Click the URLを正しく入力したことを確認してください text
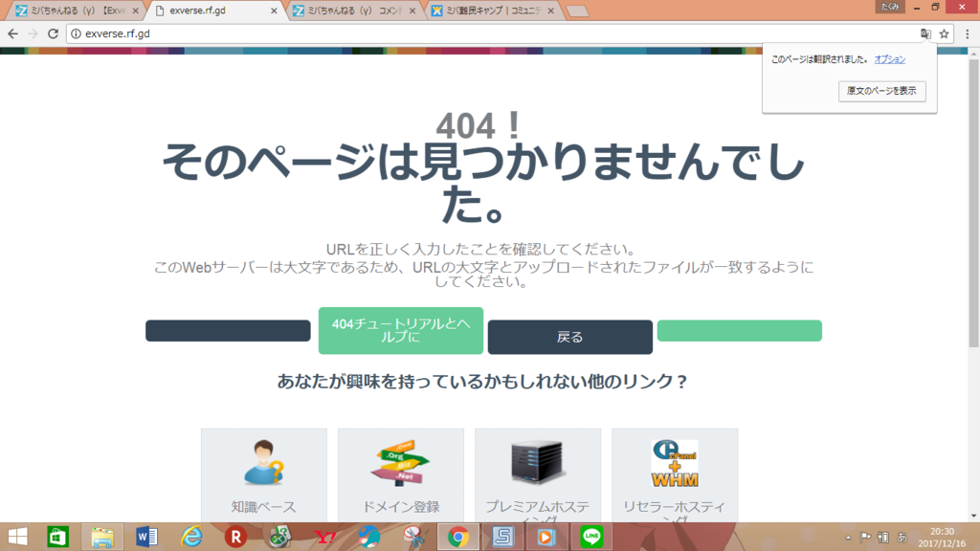Image resolution: width=980 pixels, height=551 pixels. 482,250
